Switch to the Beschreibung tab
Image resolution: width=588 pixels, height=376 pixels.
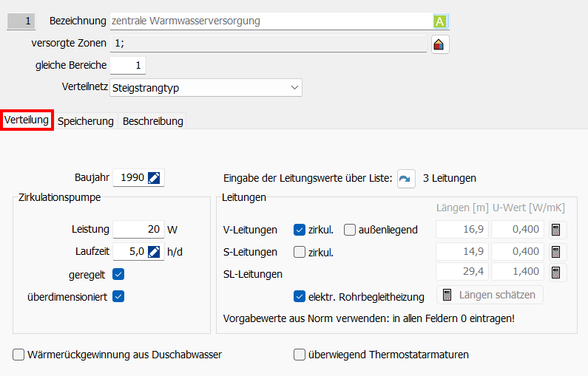[x=152, y=121]
